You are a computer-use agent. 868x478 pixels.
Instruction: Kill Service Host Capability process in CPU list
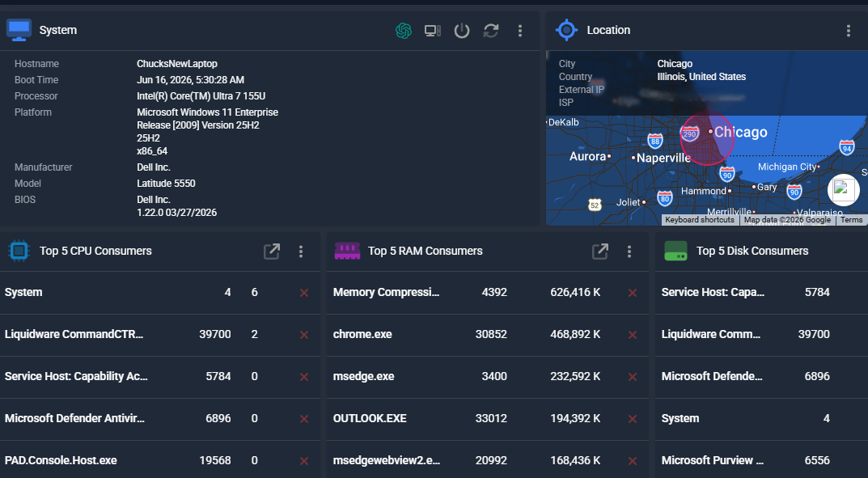click(x=304, y=377)
